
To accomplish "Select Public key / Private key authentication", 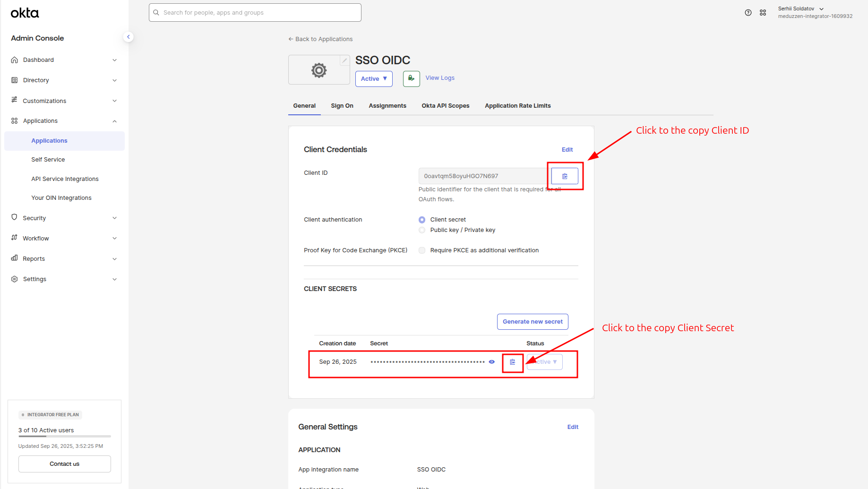I will 422,230.
